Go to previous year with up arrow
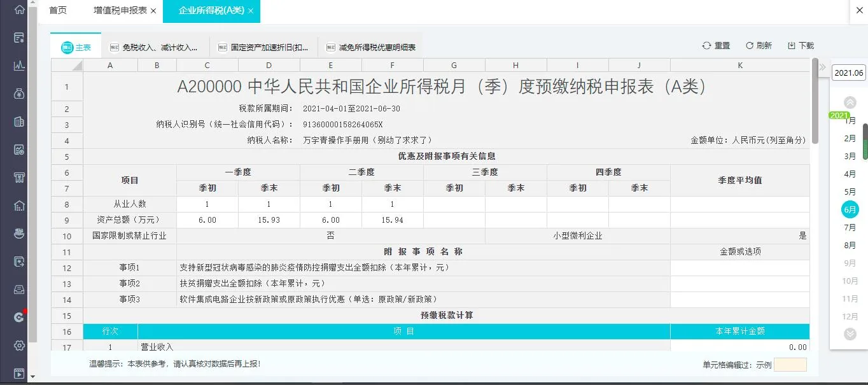The width and height of the screenshot is (868, 385). tap(850, 102)
